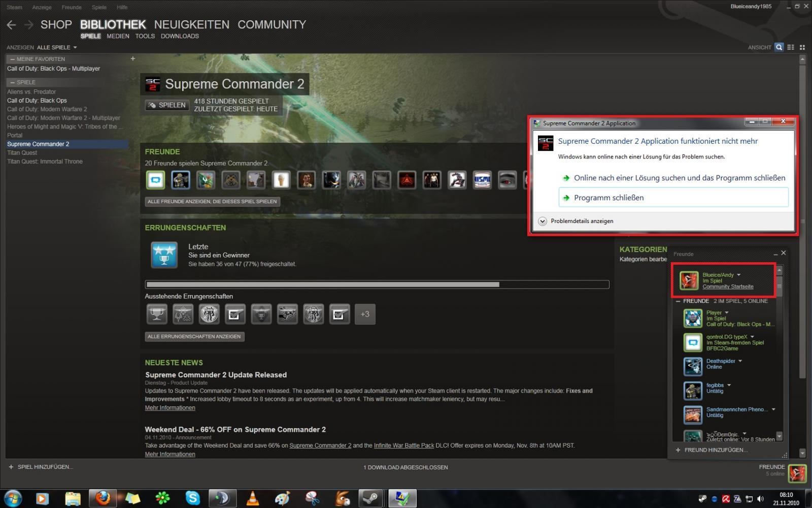Click fegibbs avatar icon

pos(693,391)
